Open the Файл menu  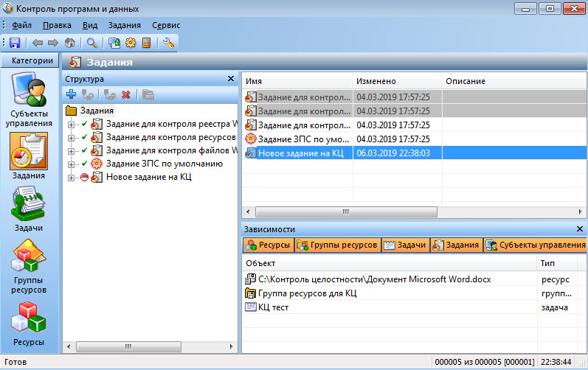(21, 26)
